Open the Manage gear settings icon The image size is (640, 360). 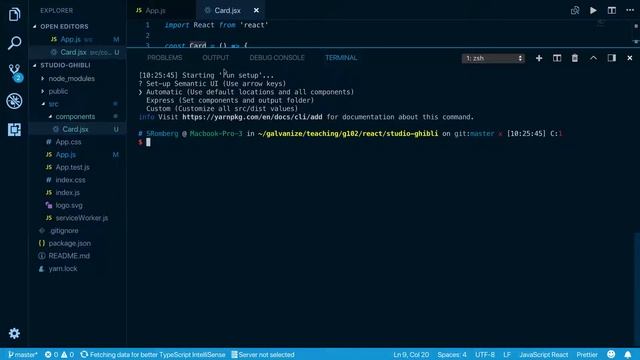click(x=14, y=333)
